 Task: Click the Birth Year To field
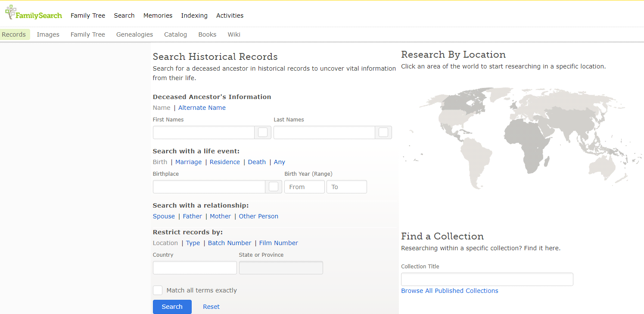[347, 187]
